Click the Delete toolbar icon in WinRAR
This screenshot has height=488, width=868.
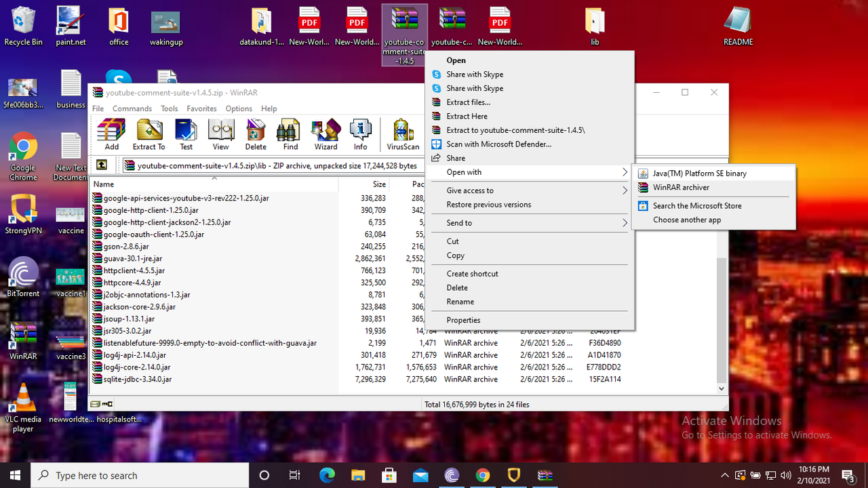pyautogui.click(x=256, y=135)
